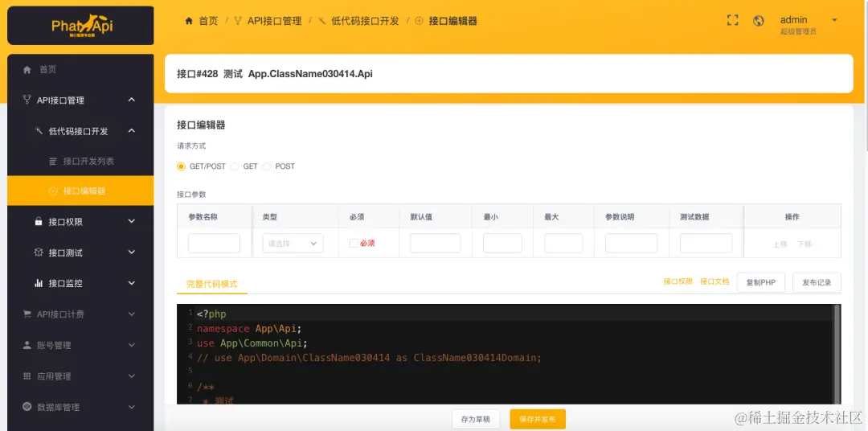Select the GET request method
This screenshot has width=868, height=431.
point(234,166)
